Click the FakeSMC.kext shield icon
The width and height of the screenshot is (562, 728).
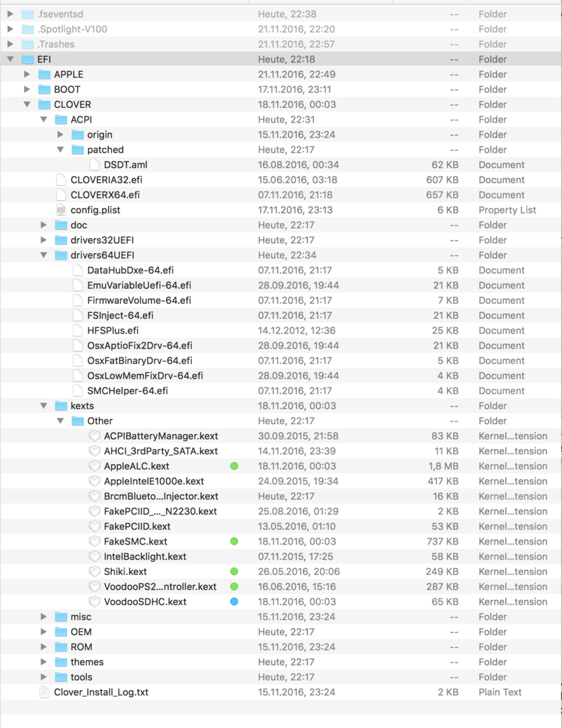coord(94,541)
